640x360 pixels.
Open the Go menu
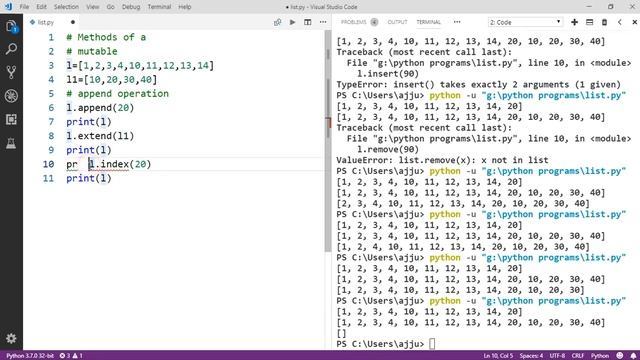pos(110,7)
